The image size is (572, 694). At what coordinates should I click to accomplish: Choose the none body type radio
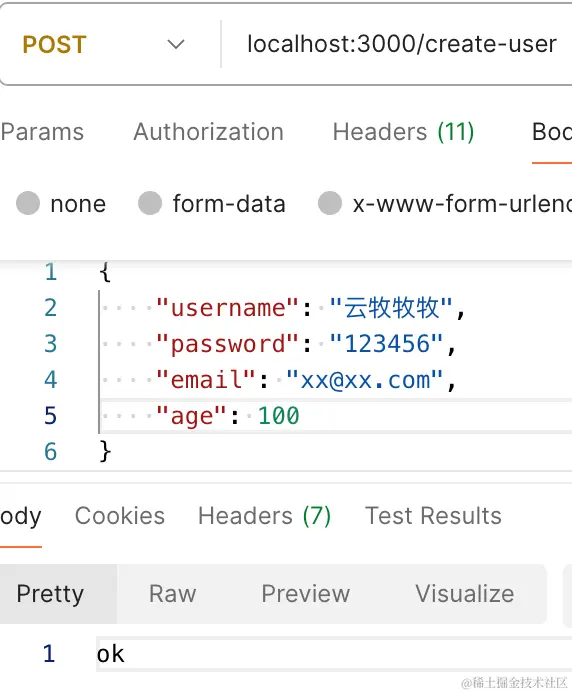point(28,203)
